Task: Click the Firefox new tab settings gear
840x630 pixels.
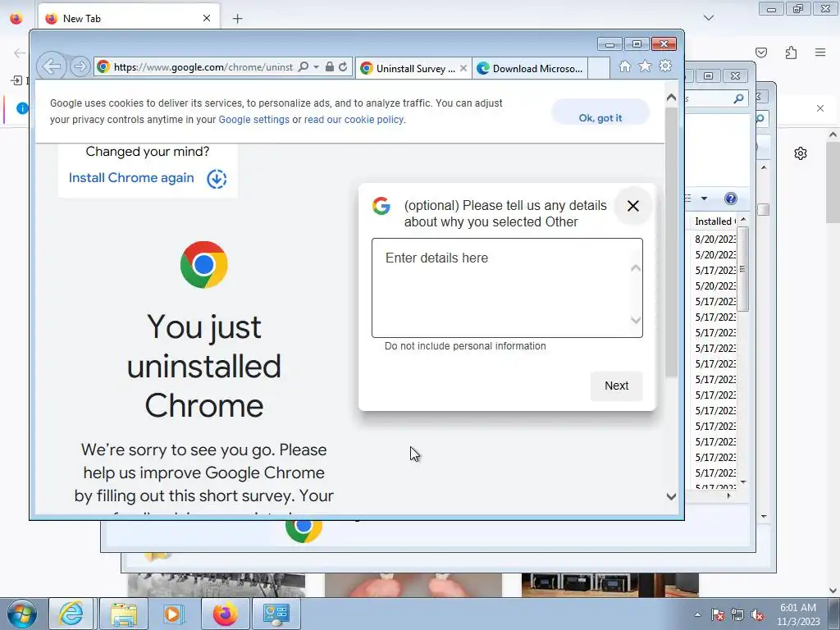Action: [x=801, y=153]
